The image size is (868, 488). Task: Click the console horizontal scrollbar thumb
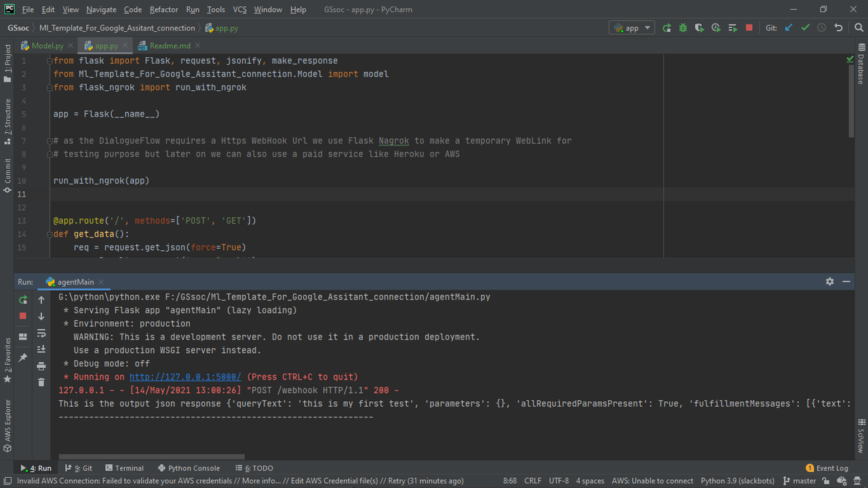click(151, 457)
